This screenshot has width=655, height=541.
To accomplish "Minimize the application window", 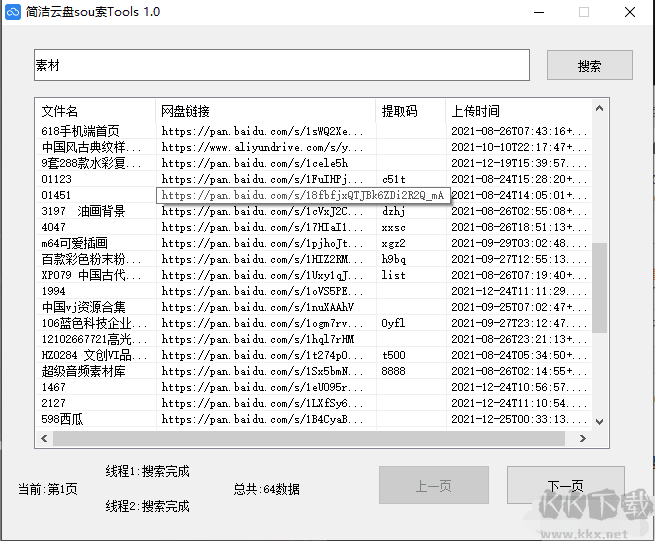I will click(x=539, y=12).
